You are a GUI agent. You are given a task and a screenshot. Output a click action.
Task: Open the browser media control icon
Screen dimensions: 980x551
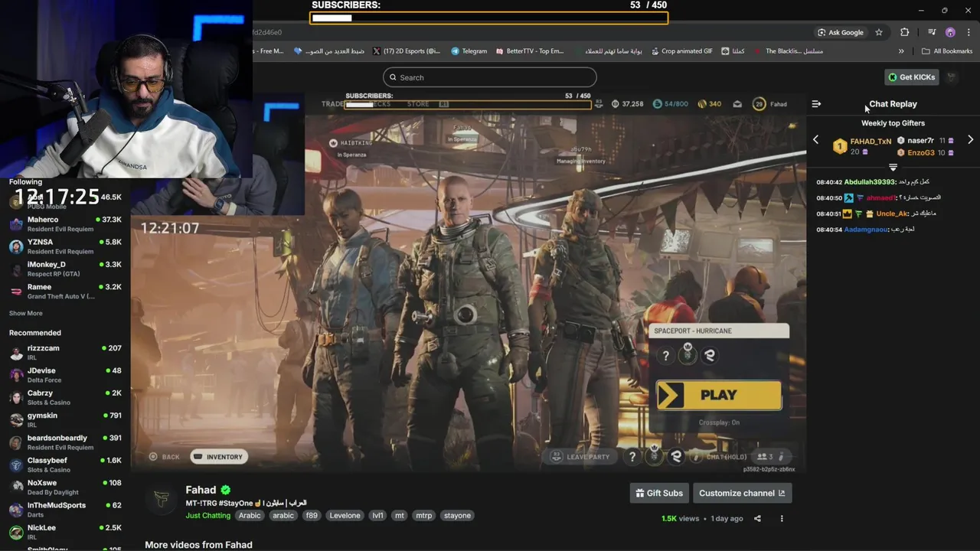tap(932, 32)
